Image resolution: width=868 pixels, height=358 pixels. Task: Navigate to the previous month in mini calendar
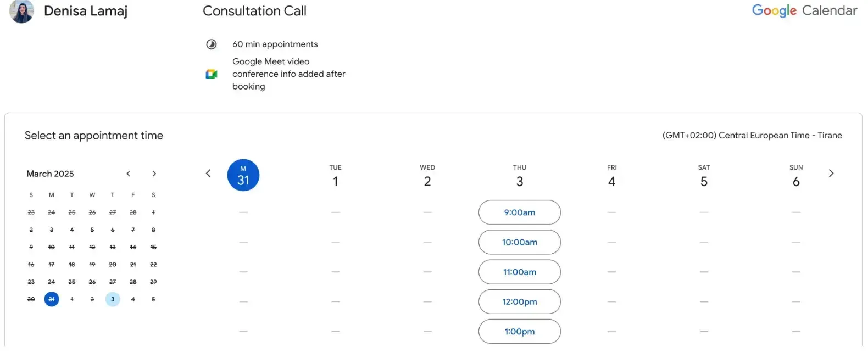128,174
